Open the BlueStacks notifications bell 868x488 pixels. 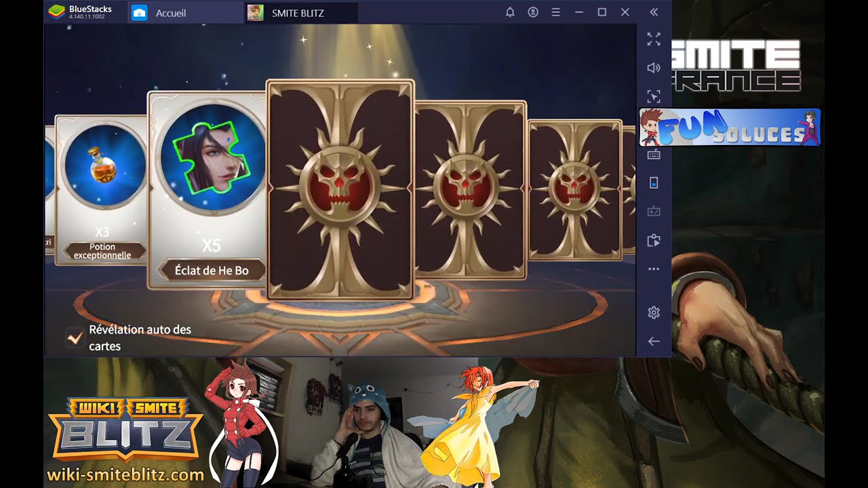click(510, 12)
